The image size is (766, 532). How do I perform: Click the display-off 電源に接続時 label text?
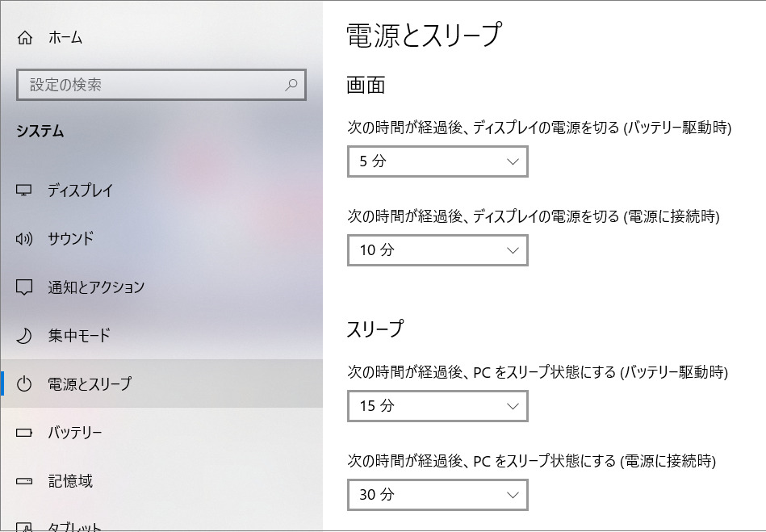[x=534, y=216]
